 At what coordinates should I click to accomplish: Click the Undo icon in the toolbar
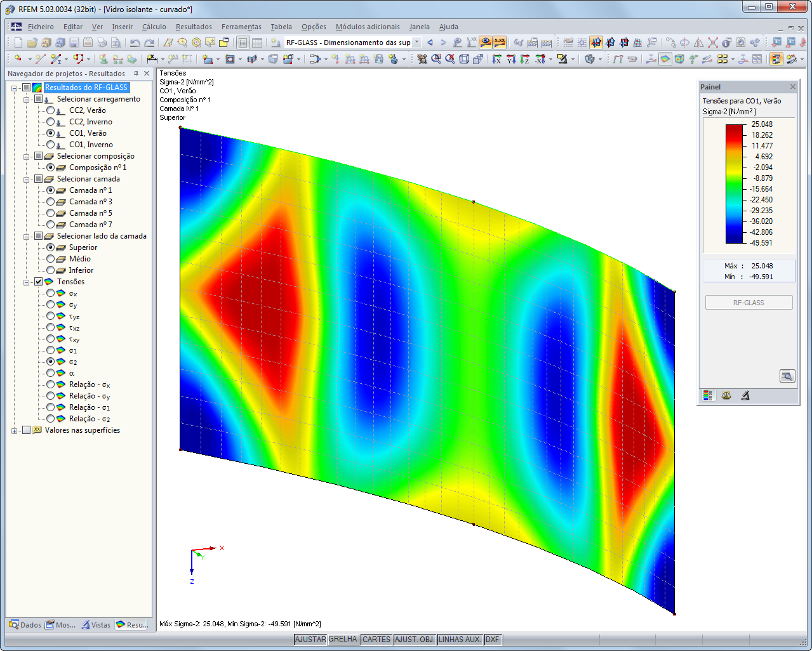pos(133,43)
